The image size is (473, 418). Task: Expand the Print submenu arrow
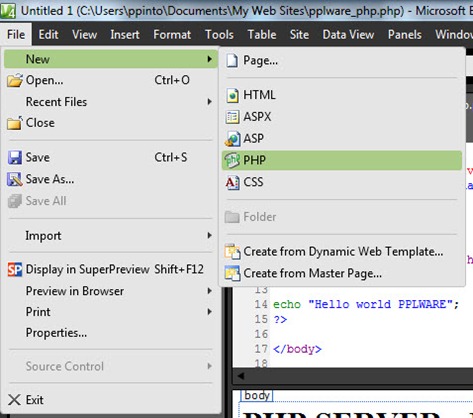click(209, 312)
